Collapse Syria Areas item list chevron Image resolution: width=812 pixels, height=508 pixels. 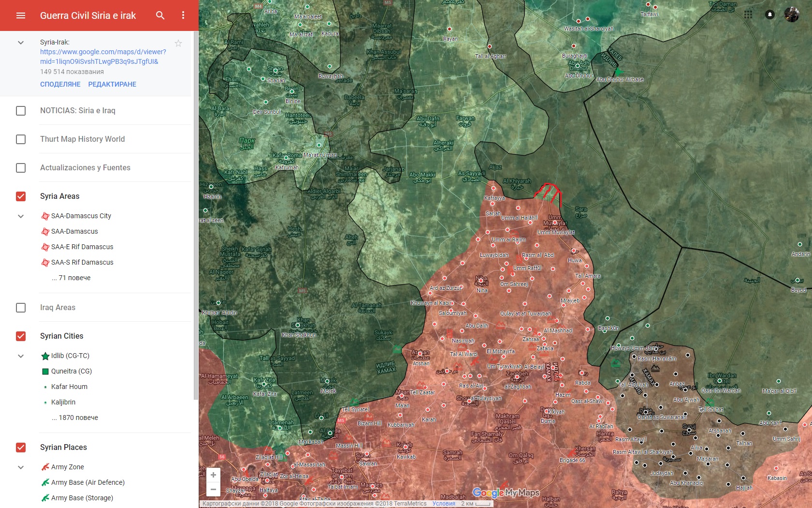tap(21, 216)
